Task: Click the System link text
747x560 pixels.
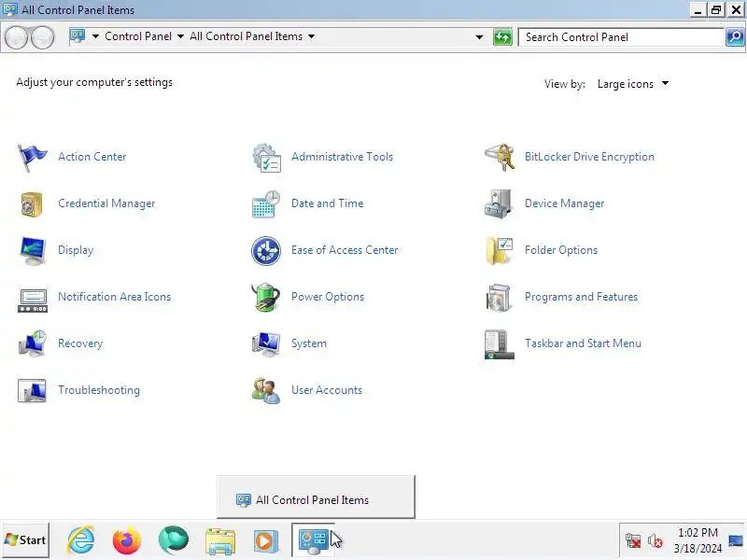Action: tap(309, 343)
